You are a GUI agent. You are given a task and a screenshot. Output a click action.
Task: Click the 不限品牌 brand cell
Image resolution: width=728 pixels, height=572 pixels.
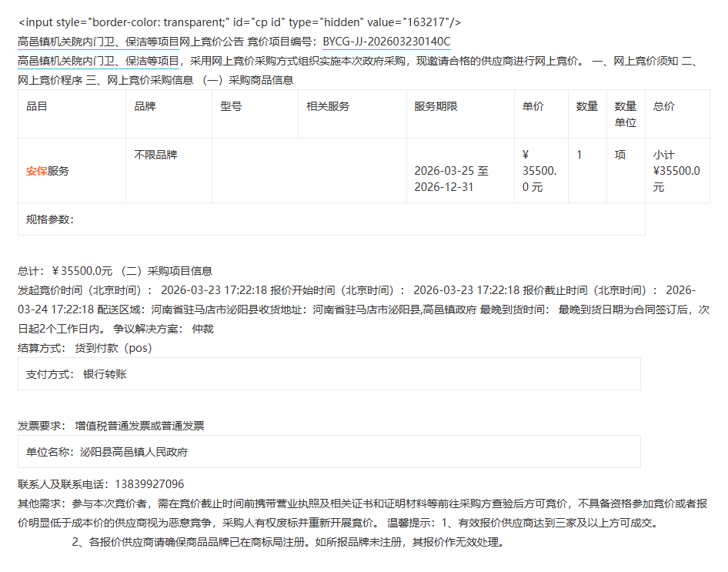[x=155, y=155]
